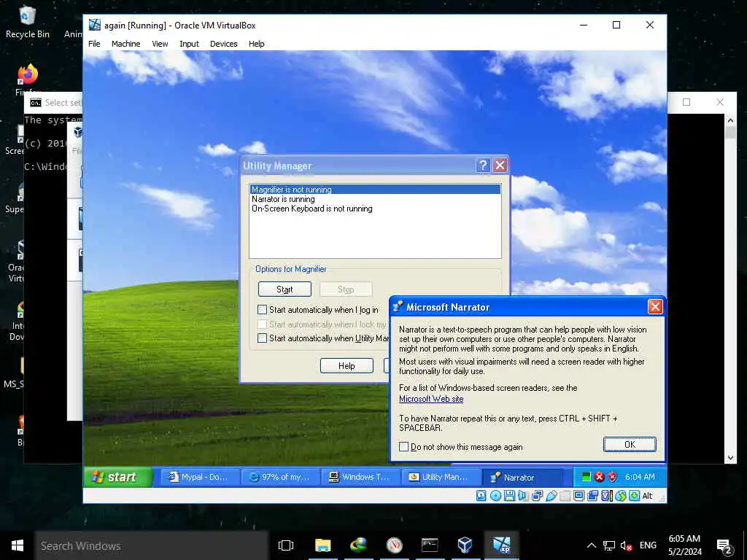Click the Command Prompt window scrollbar down arrow
The height and width of the screenshot is (560, 747).
[x=730, y=458]
